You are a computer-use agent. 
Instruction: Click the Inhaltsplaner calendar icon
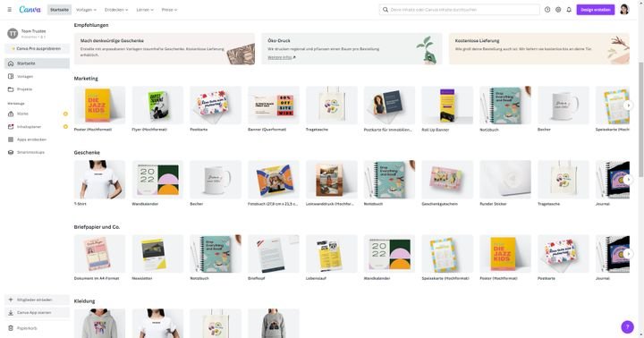pyautogui.click(x=11, y=127)
